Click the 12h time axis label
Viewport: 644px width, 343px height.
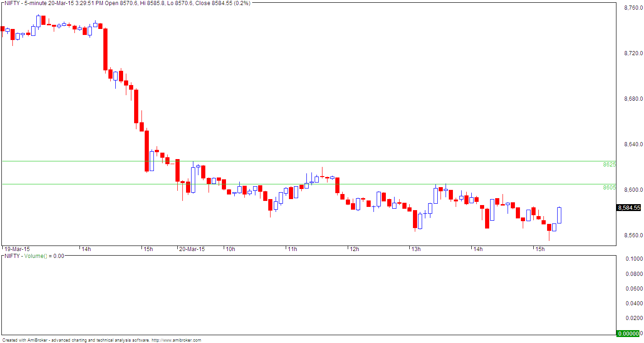point(354,249)
